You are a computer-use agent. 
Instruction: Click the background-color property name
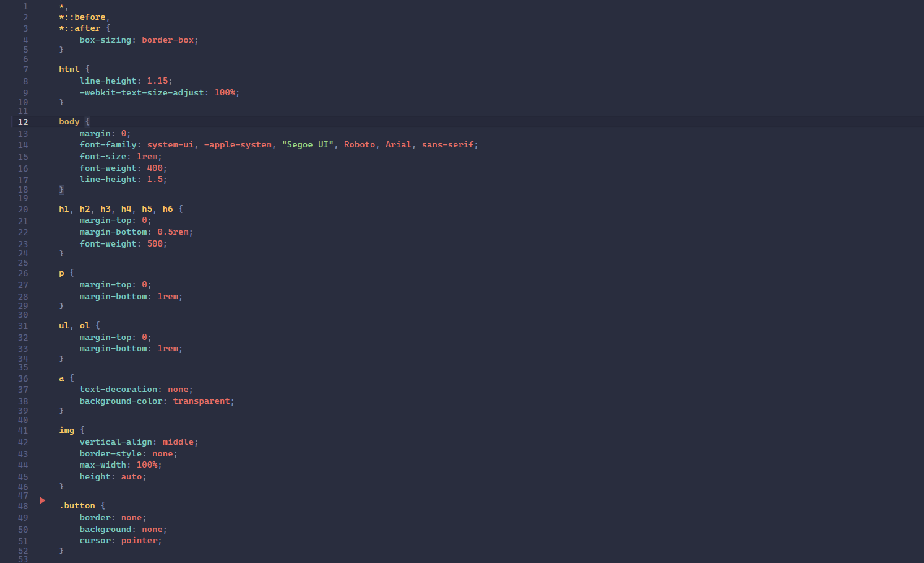point(121,401)
